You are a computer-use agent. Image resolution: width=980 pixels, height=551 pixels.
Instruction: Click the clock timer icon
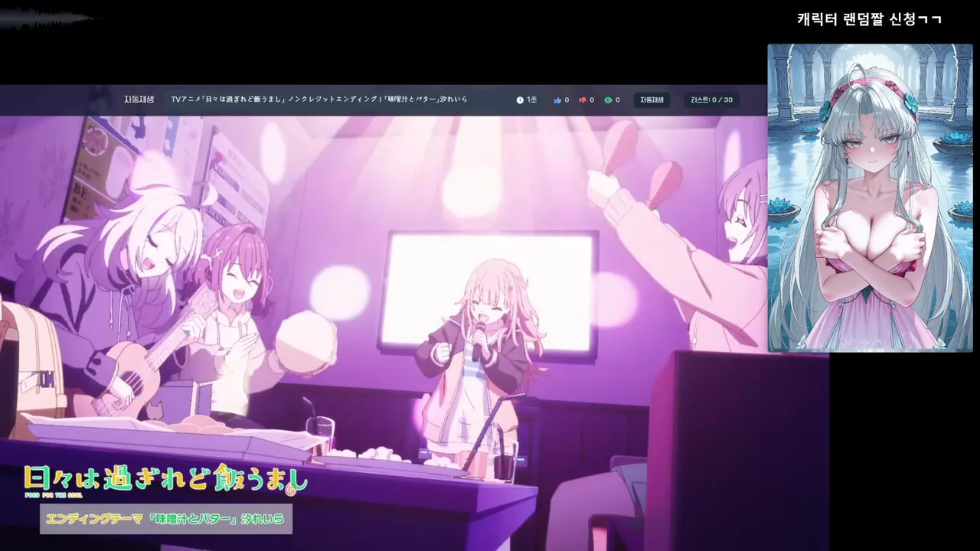[x=520, y=100]
